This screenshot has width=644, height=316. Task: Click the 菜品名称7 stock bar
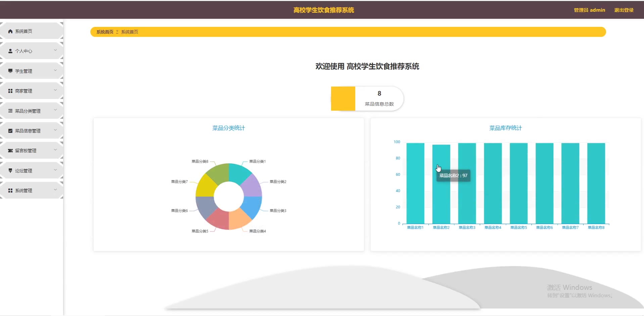coord(570,183)
